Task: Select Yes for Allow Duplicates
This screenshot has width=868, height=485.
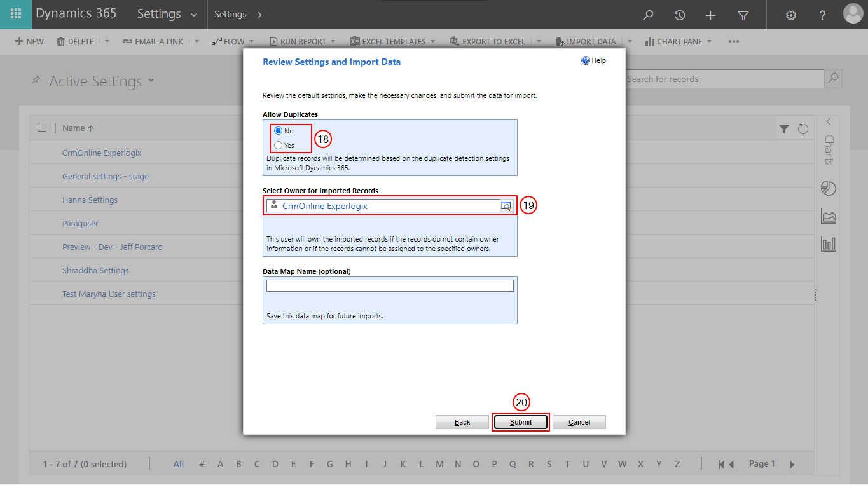Action: (279, 145)
